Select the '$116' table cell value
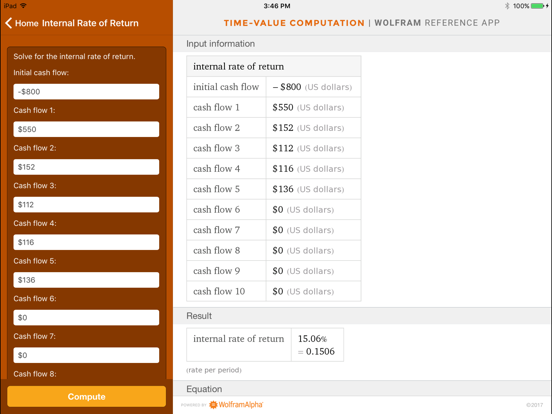Viewport: 552px width, 414px height. tap(283, 169)
